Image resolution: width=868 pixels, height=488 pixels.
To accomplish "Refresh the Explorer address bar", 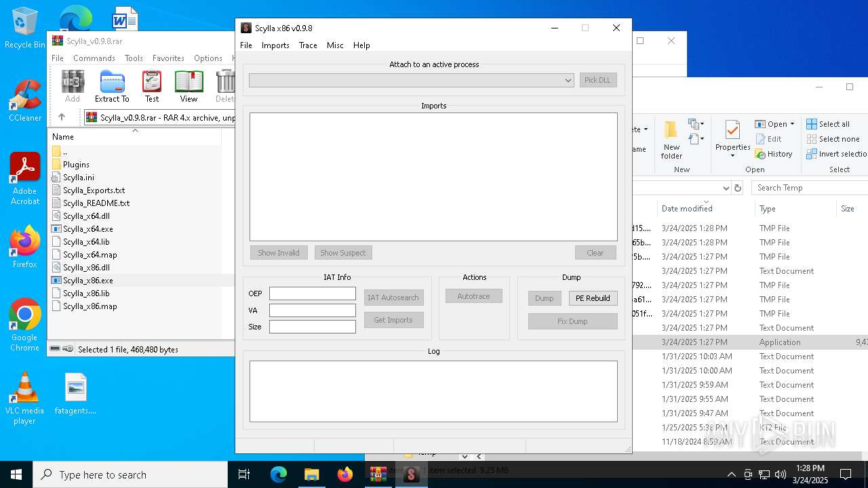I will coord(738,188).
